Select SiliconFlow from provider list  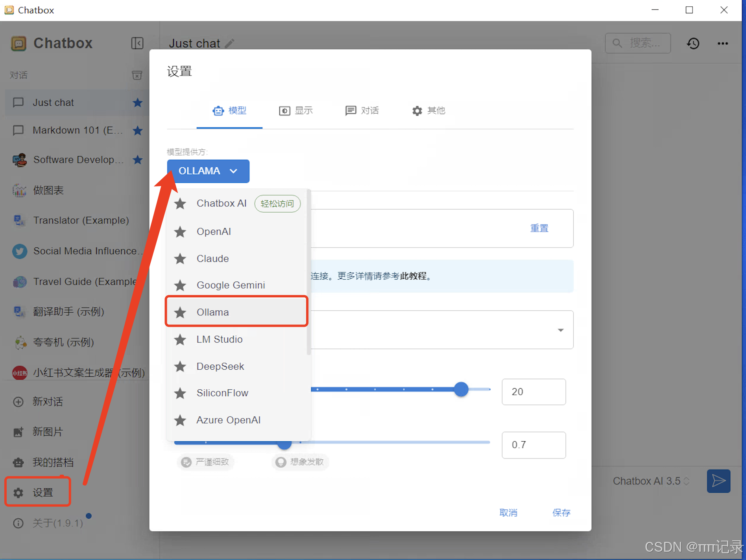point(236,393)
